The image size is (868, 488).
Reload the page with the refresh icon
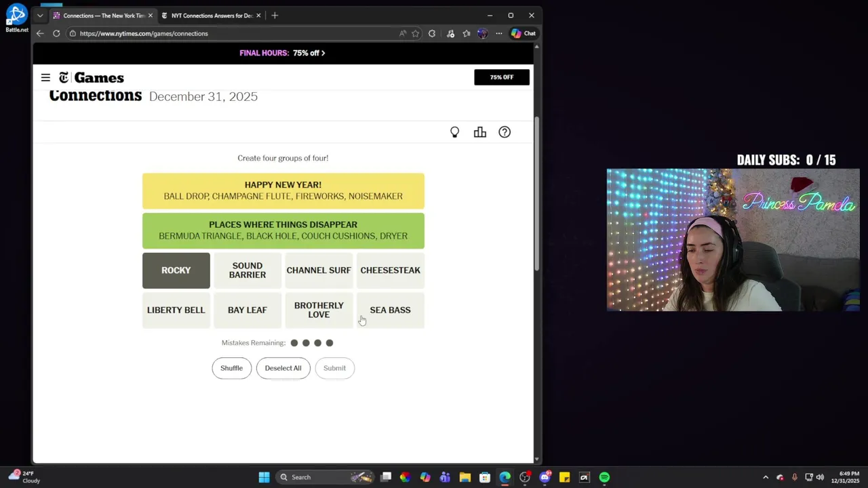pos(56,33)
